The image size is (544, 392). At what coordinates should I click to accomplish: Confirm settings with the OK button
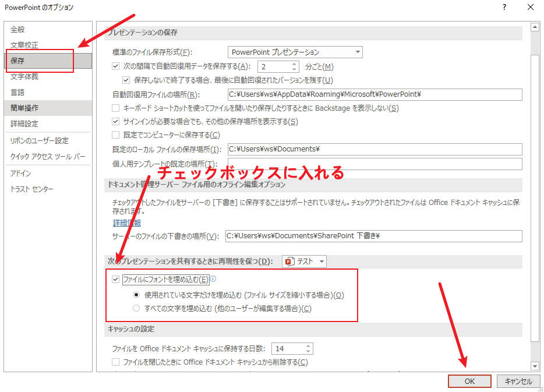[469, 381]
